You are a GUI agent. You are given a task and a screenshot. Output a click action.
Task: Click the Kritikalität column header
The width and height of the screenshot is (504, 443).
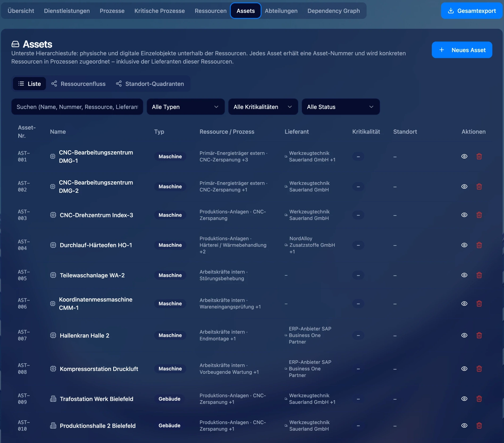(366, 132)
